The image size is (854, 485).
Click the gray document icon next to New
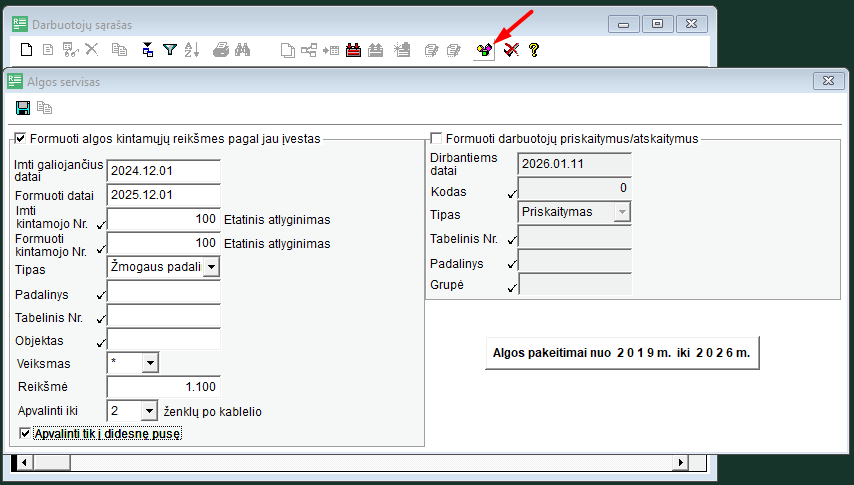(48, 50)
